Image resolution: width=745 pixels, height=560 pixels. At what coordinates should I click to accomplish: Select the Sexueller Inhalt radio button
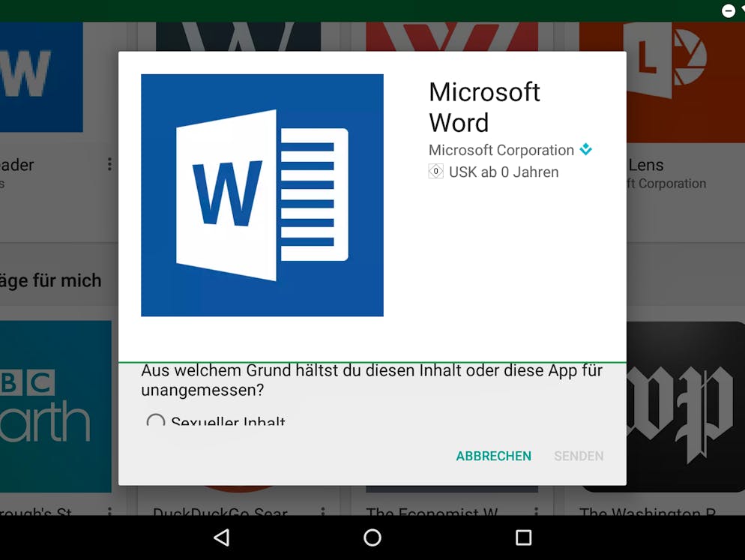[155, 419]
